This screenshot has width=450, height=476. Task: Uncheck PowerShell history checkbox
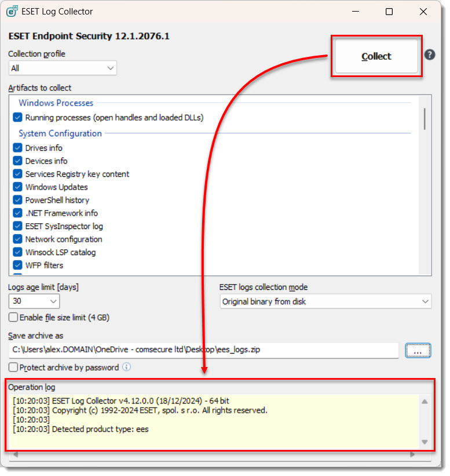coord(17,201)
